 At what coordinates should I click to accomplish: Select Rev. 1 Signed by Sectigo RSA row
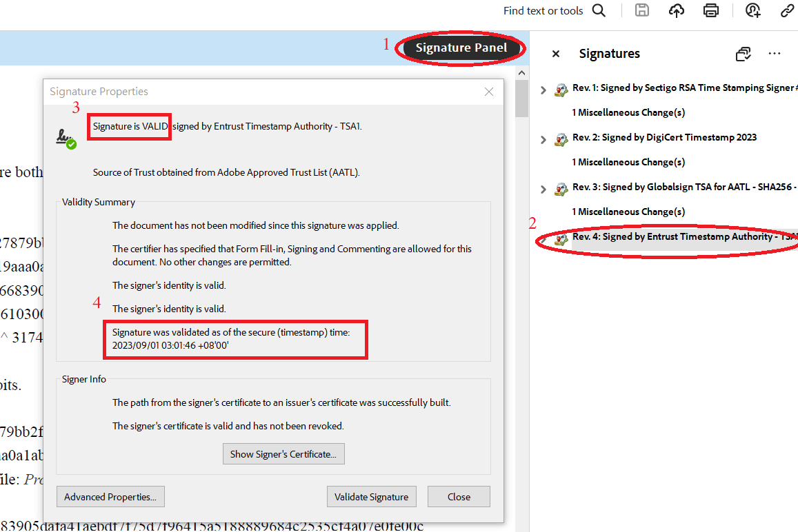684,88
